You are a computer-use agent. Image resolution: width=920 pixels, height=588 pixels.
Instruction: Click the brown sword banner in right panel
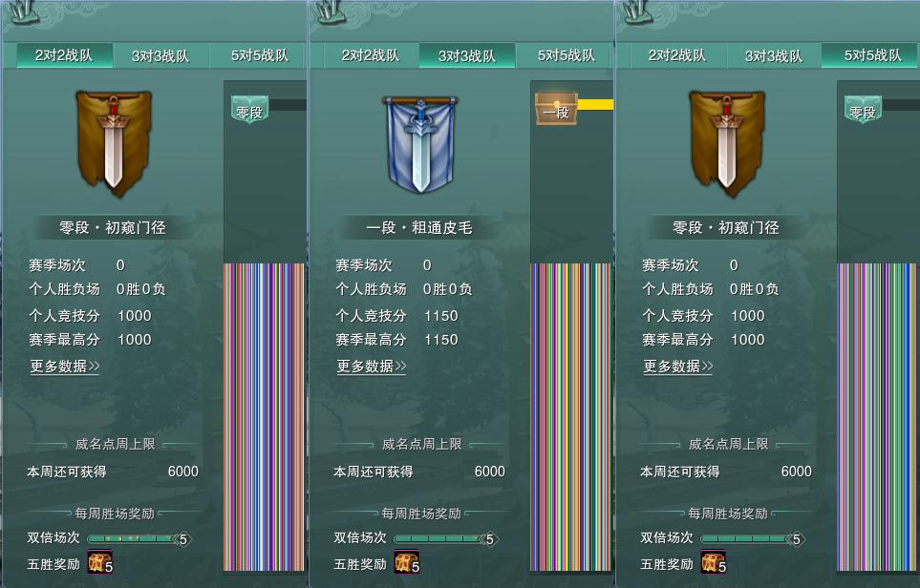tap(726, 143)
